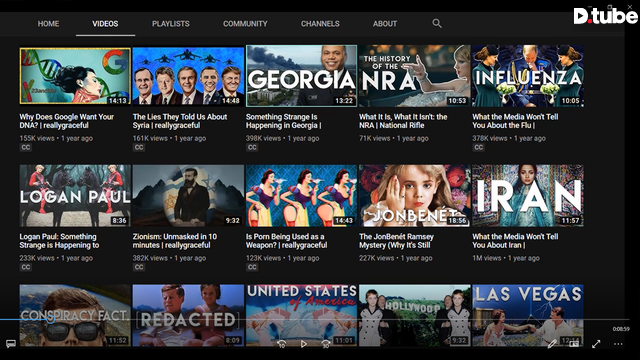Viewport: 640px width, 360px height.
Task: Open the CHANNELS tab
Action: pos(320,24)
